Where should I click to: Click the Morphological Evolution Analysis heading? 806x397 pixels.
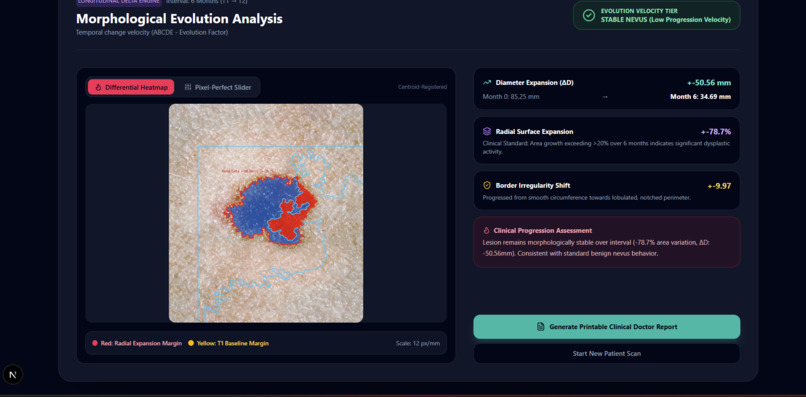(x=179, y=19)
